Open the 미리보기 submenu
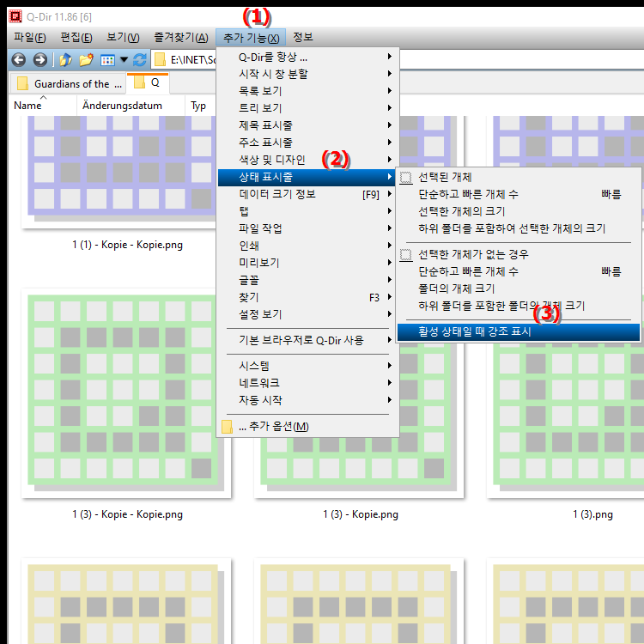This screenshot has height=644, width=644. pos(307,264)
